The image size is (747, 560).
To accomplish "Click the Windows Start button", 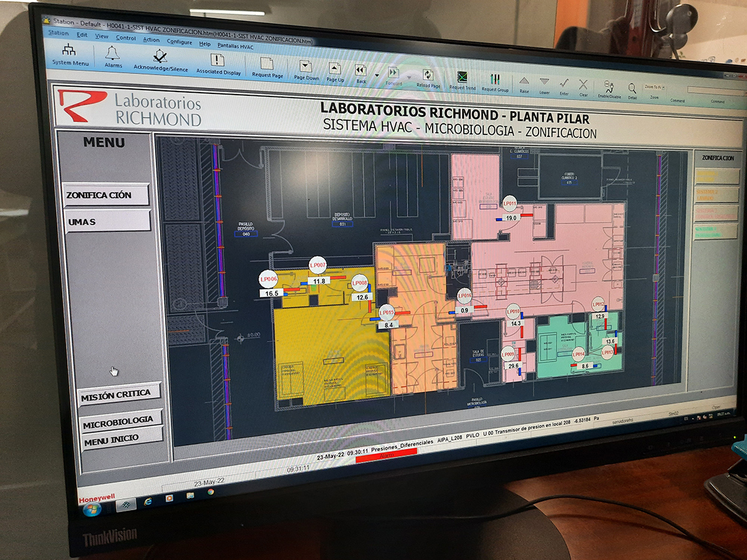I will point(91,509).
